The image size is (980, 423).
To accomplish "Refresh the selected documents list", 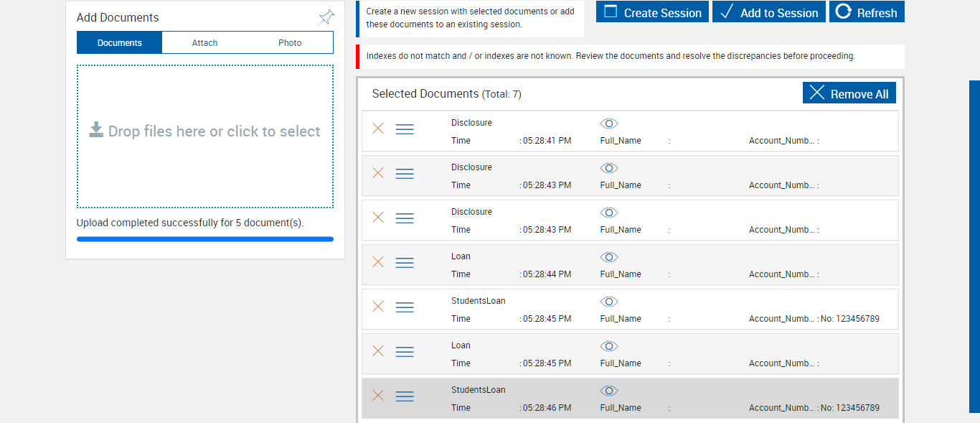I will click(867, 12).
